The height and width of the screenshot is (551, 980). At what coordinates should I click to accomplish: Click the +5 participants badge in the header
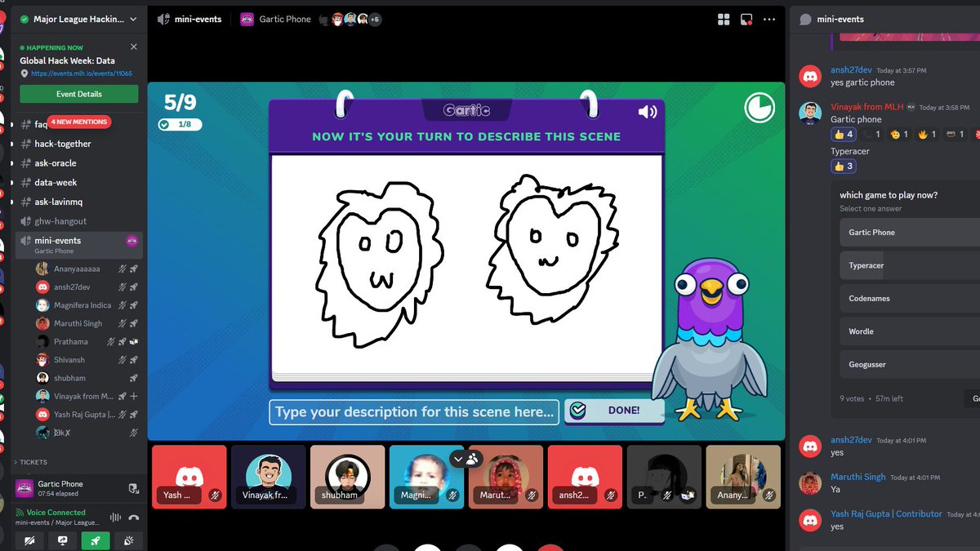[x=375, y=19]
